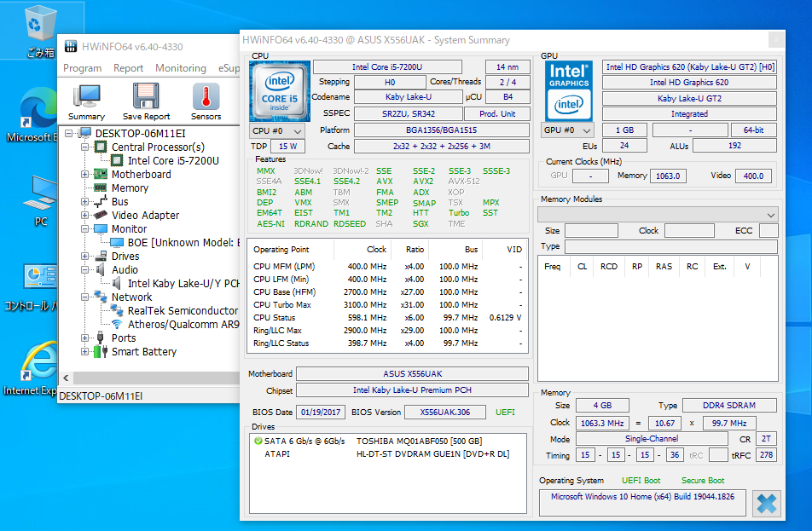Select Intel Core i5-7200U tree item
This screenshot has width=812, height=531.
(x=172, y=161)
